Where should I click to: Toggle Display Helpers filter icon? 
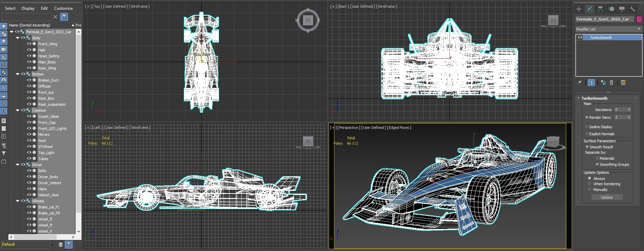[4, 57]
